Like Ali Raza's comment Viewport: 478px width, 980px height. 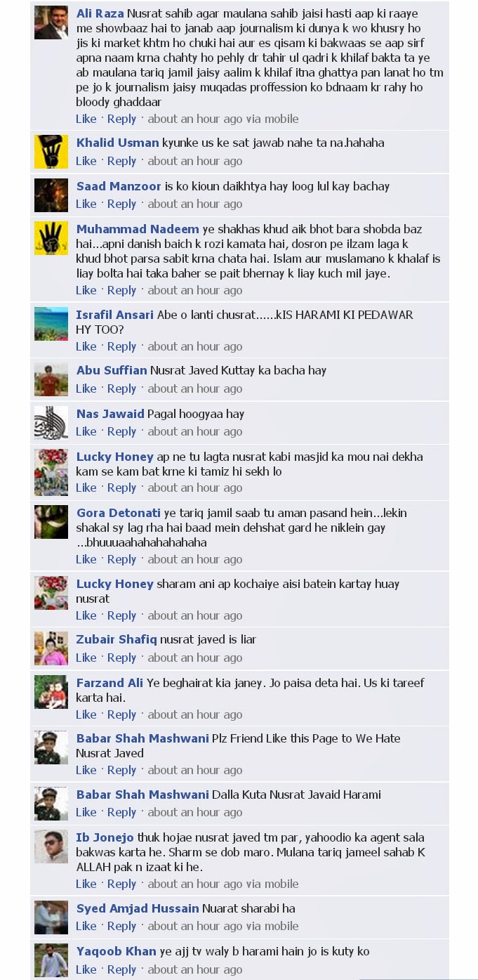pos(86,119)
